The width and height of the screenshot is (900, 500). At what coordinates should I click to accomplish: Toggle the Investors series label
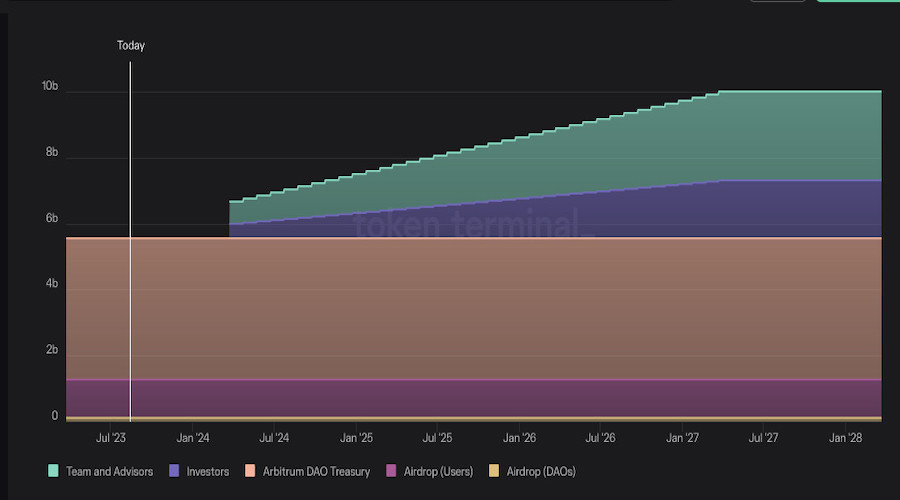208,472
